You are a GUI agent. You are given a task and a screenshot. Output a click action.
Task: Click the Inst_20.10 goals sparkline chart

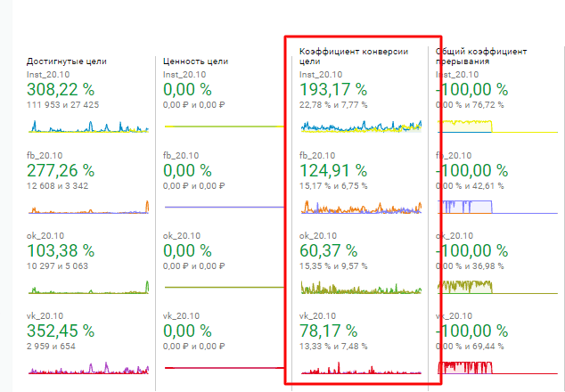click(88, 127)
